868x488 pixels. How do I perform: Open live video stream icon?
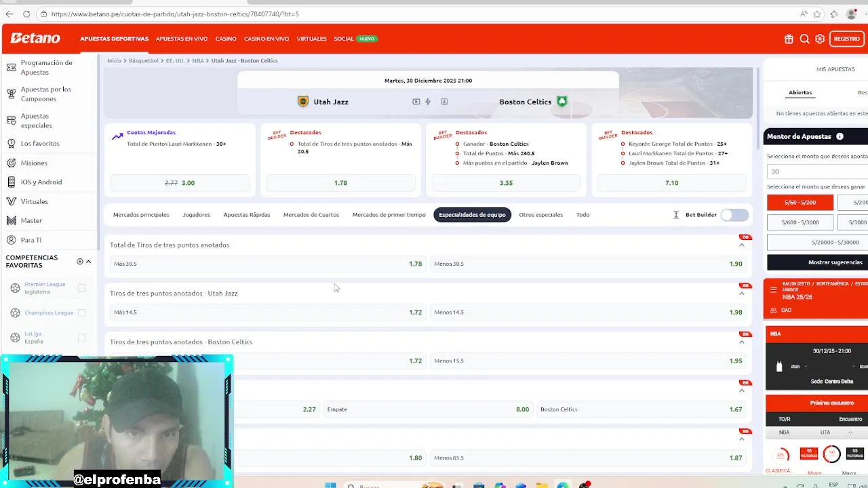coord(416,102)
